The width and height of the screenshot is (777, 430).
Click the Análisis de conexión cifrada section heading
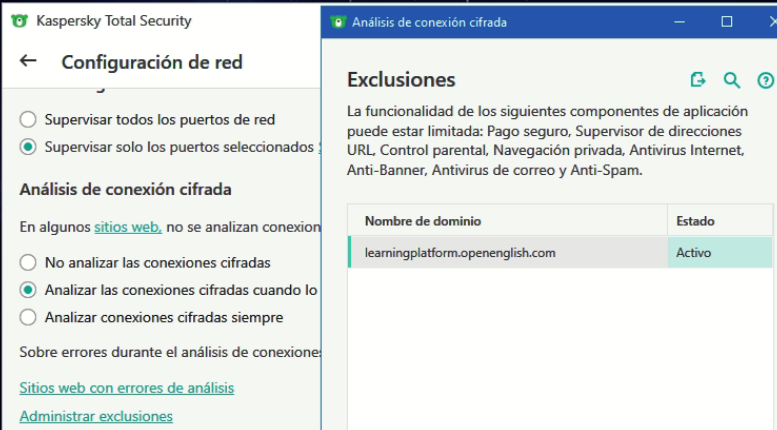coord(125,189)
